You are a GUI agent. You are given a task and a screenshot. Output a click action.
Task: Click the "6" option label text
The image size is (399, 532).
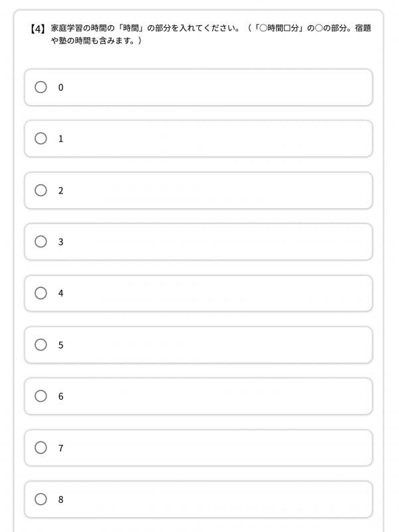(61, 396)
